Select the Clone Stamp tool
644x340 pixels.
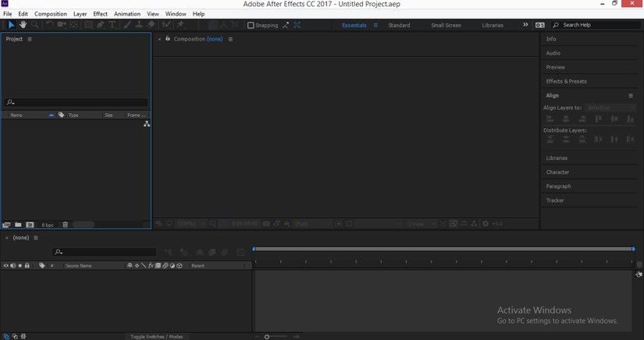click(139, 25)
